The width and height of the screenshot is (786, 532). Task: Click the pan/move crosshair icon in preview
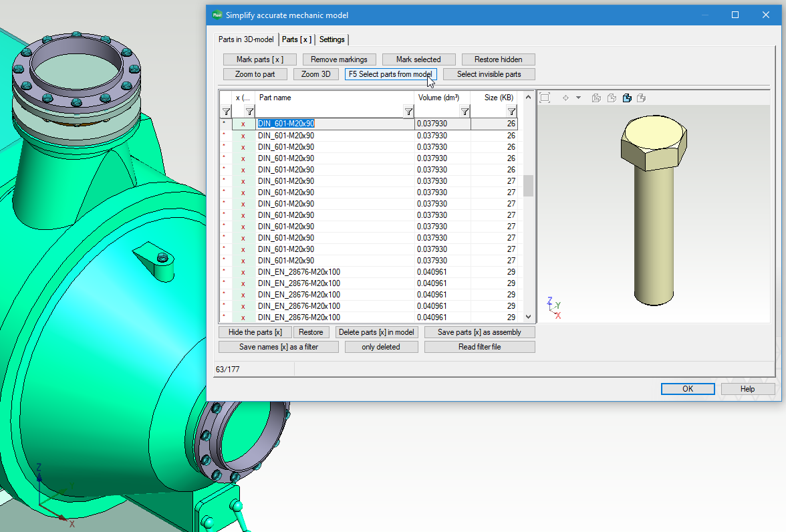(565, 98)
